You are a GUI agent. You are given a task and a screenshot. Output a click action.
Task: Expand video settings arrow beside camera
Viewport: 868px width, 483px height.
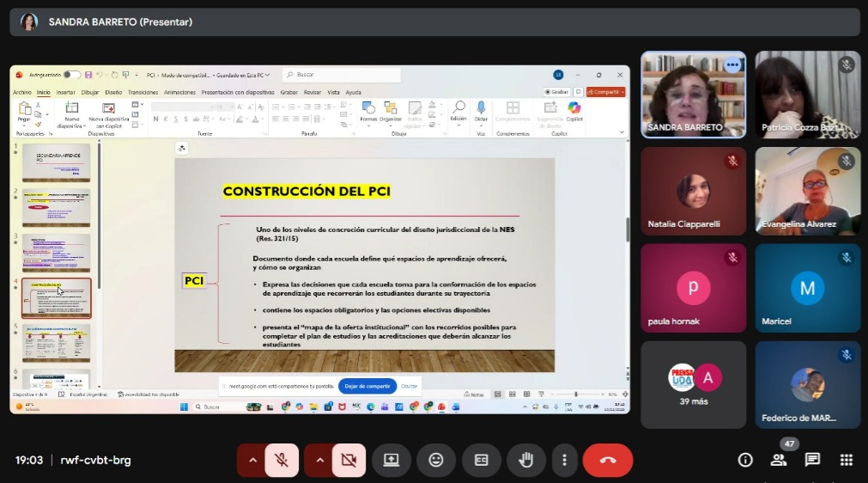pos(319,460)
